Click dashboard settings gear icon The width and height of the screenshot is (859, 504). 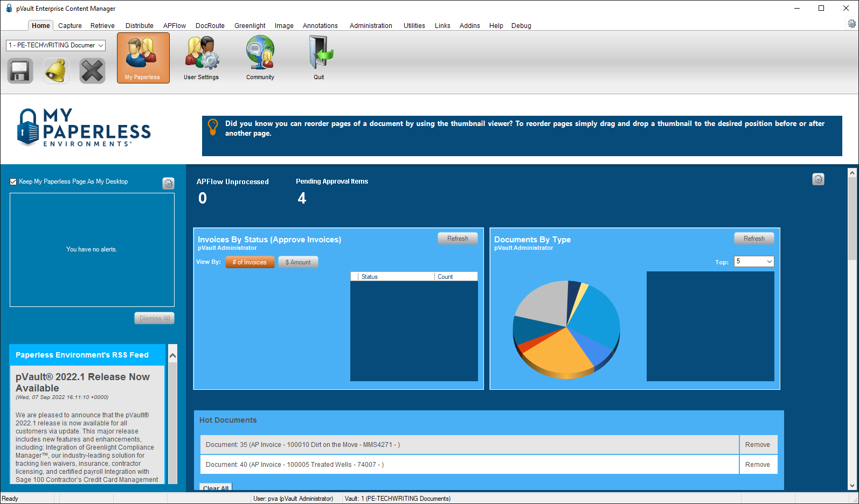(819, 179)
